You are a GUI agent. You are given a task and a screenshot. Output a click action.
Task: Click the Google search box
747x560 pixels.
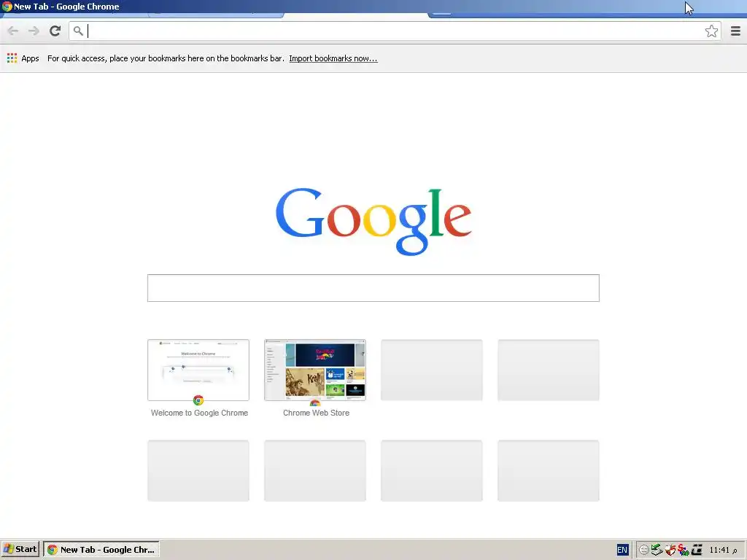click(x=373, y=287)
